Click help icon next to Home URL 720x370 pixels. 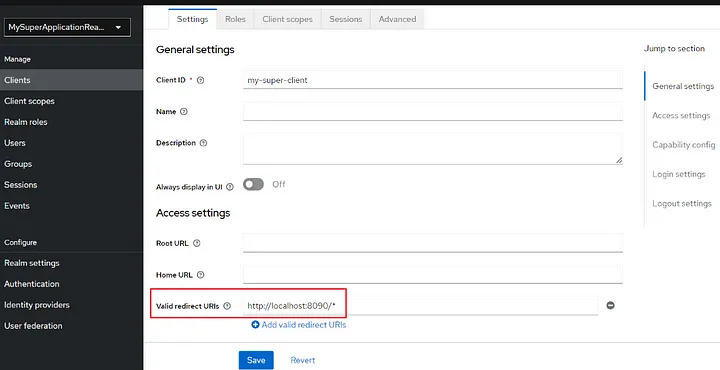point(200,275)
